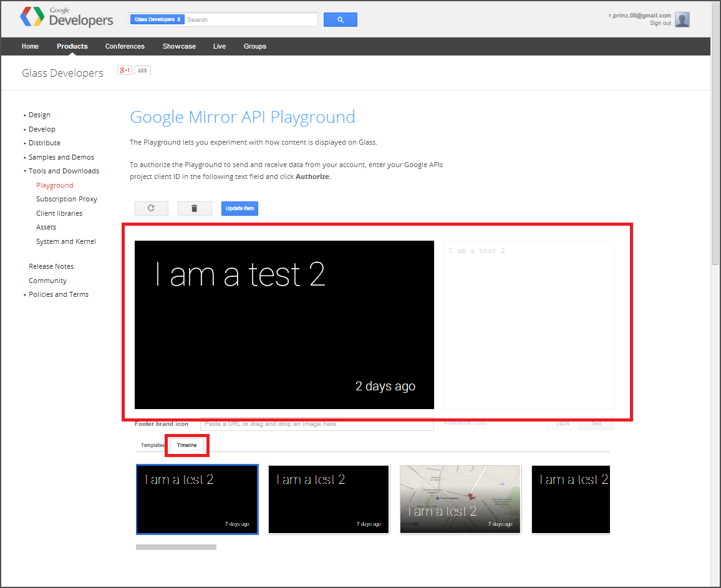Click the trash delete item button
The height and width of the screenshot is (588, 721).
(195, 208)
